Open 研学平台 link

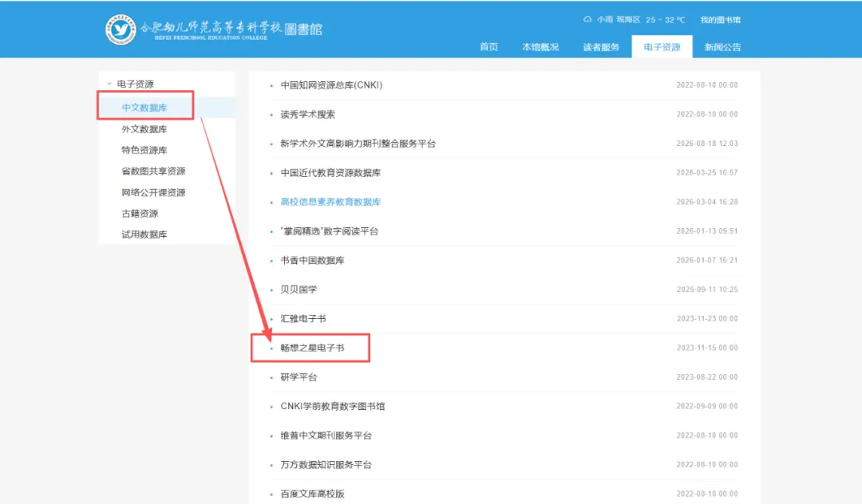tap(299, 377)
